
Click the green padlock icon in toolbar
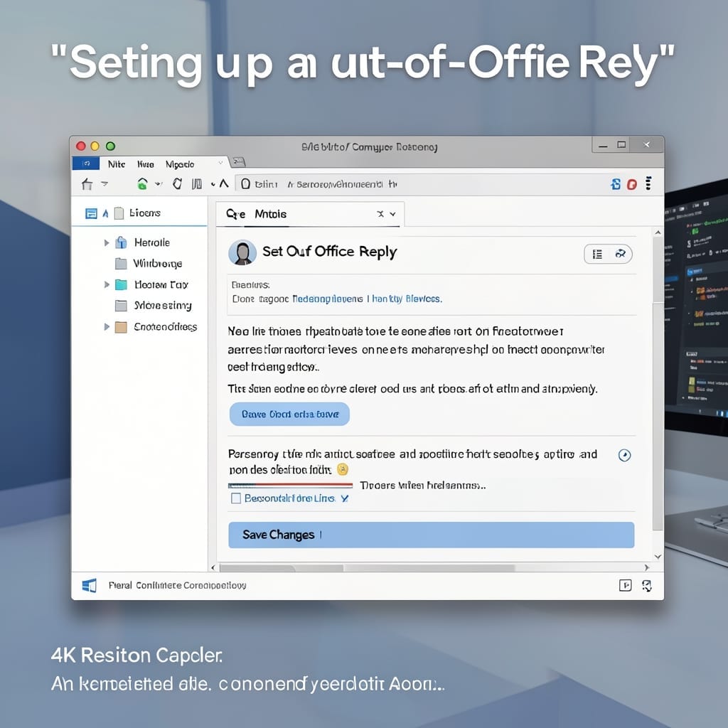[x=142, y=184]
